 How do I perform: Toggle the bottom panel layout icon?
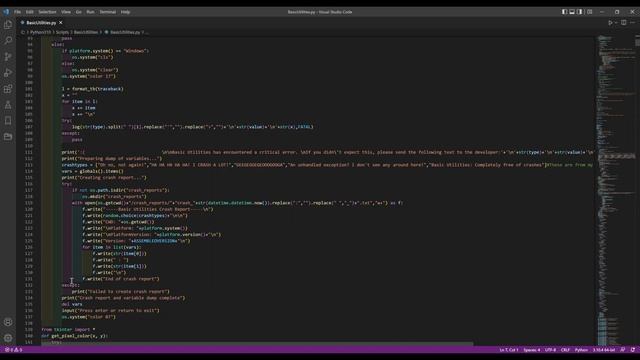572,12
